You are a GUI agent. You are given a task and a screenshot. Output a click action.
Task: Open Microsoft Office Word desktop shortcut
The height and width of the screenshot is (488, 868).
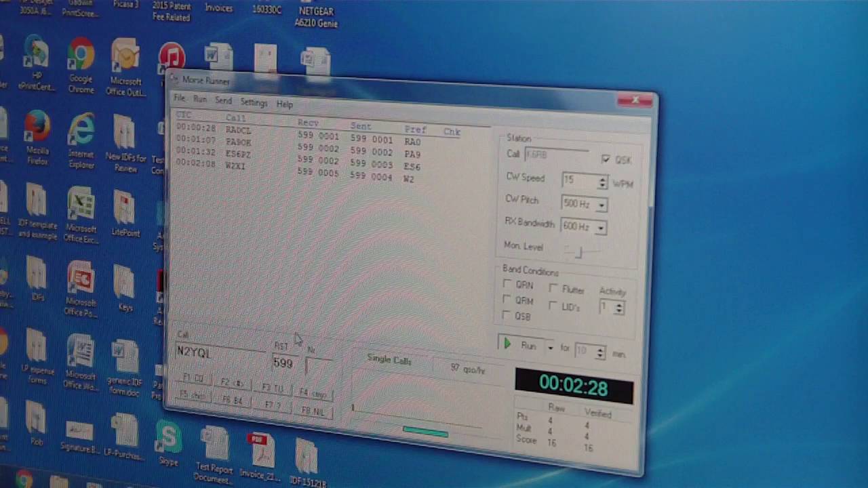tap(81, 361)
